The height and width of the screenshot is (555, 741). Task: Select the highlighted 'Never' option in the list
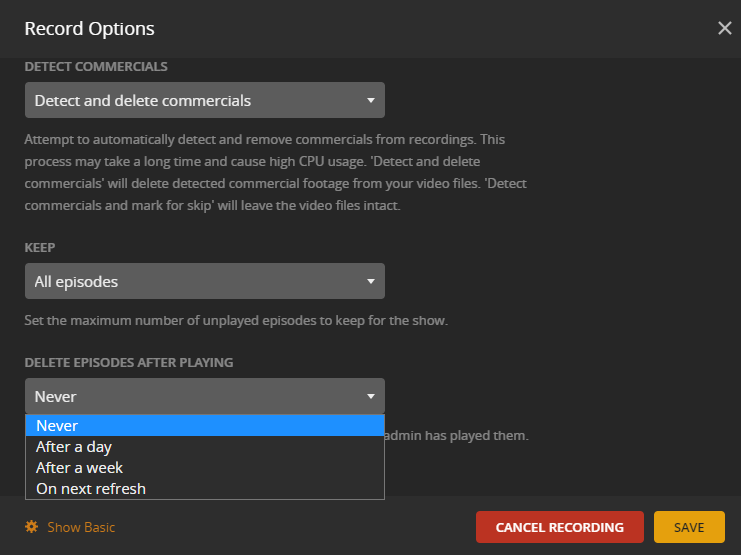click(204, 426)
